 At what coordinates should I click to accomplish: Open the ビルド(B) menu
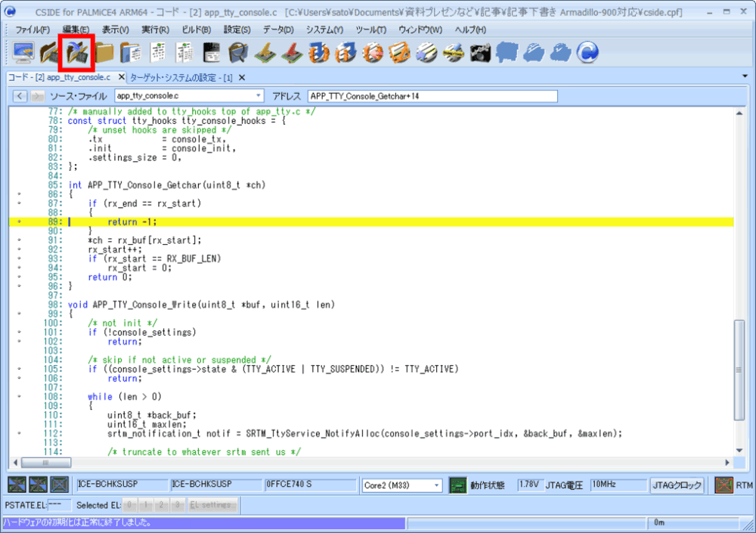tap(197, 29)
